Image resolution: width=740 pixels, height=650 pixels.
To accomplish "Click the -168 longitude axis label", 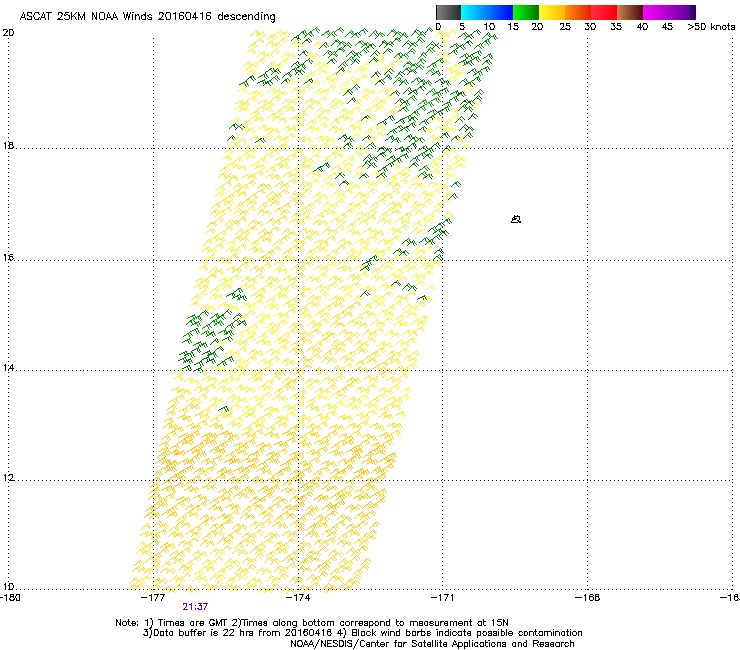I will [x=587, y=598].
